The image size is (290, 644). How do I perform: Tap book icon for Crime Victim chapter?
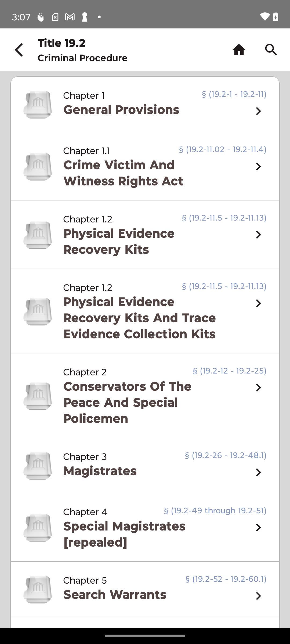coord(37,167)
